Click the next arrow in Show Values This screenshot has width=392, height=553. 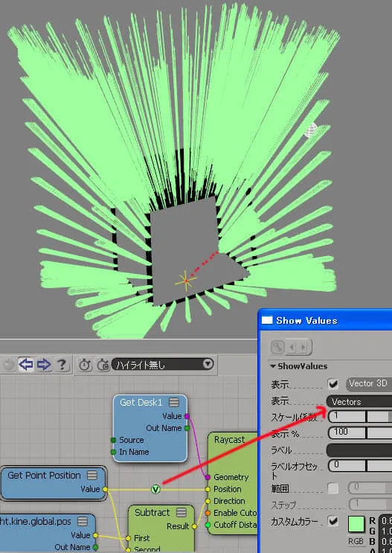coord(303,348)
